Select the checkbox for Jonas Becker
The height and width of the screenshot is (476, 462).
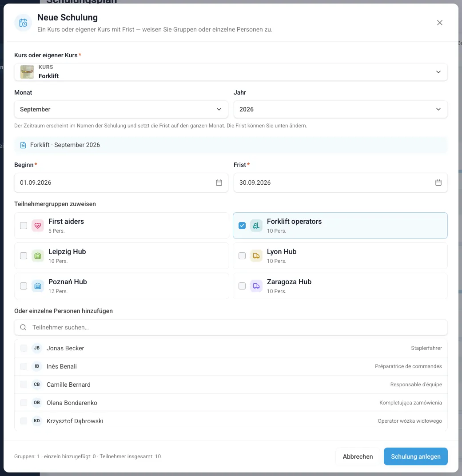pos(24,348)
